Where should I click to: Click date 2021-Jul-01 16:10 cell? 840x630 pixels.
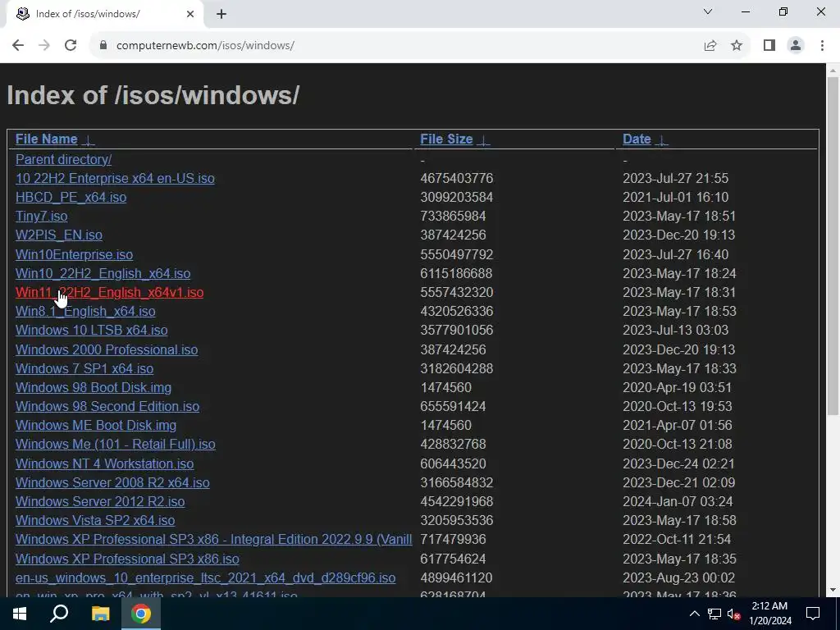(x=675, y=197)
